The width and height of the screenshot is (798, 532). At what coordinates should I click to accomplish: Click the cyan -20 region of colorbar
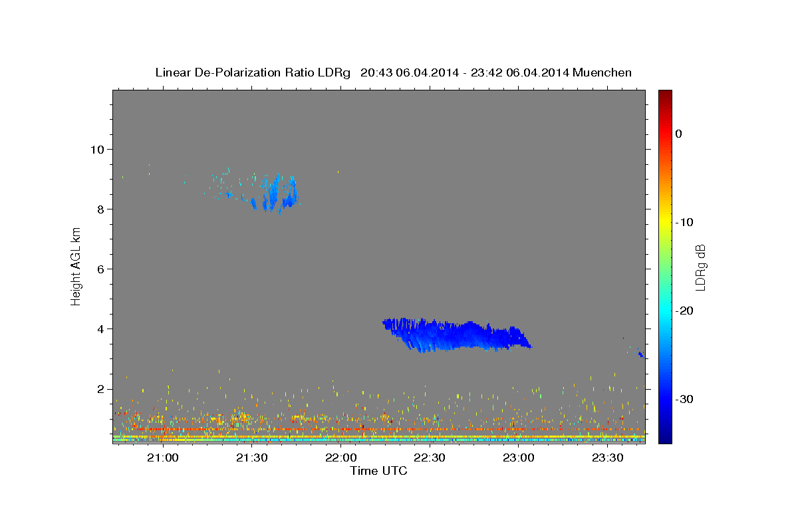(665, 311)
